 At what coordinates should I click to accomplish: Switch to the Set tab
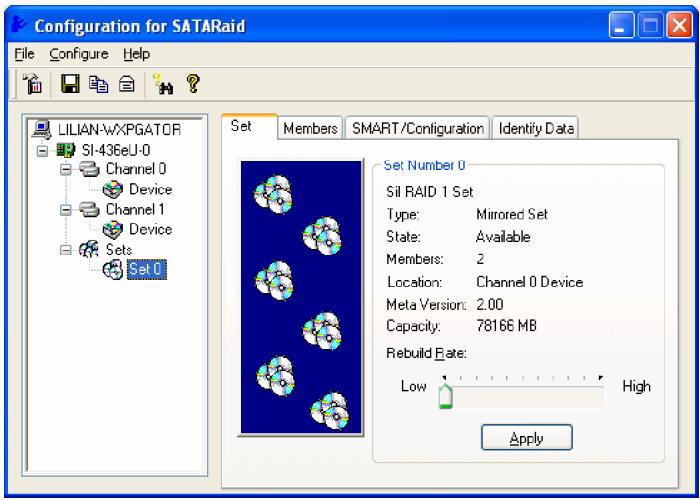(250, 126)
